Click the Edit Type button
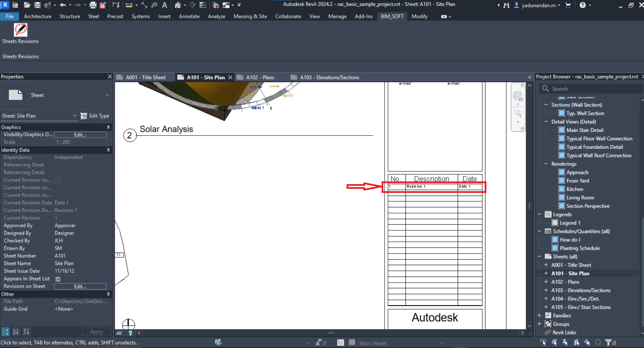This screenshot has height=348, width=644. point(95,116)
